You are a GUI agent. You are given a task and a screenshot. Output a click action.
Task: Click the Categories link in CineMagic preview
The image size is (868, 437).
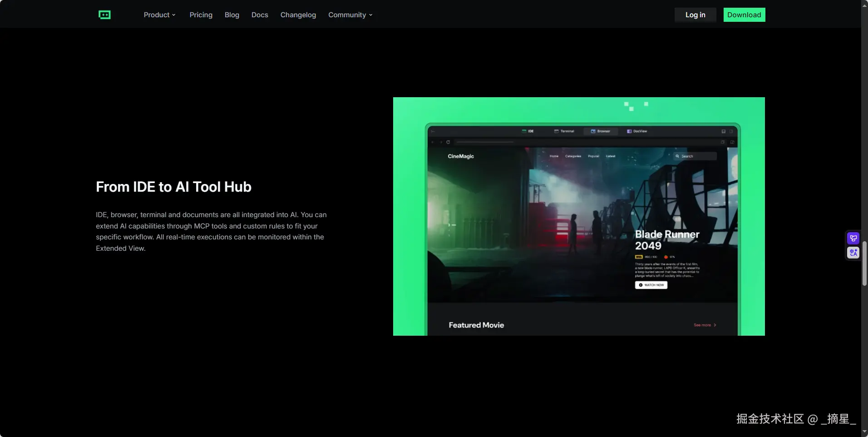[x=573, y=156]
